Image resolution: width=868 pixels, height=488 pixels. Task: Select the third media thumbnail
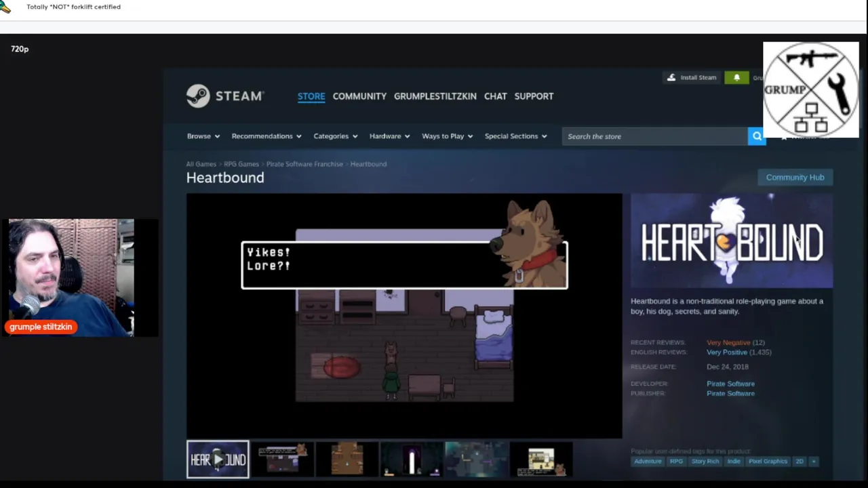point(347,460)
